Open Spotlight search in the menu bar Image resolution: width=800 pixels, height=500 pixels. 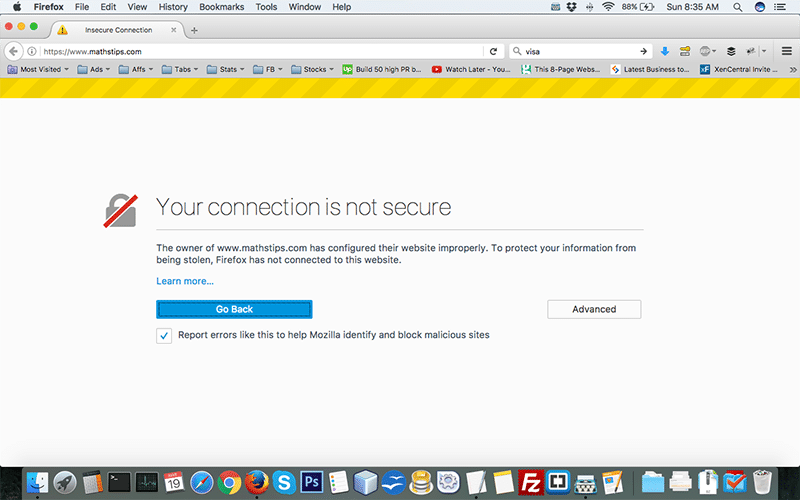click(x=738, y=7)
